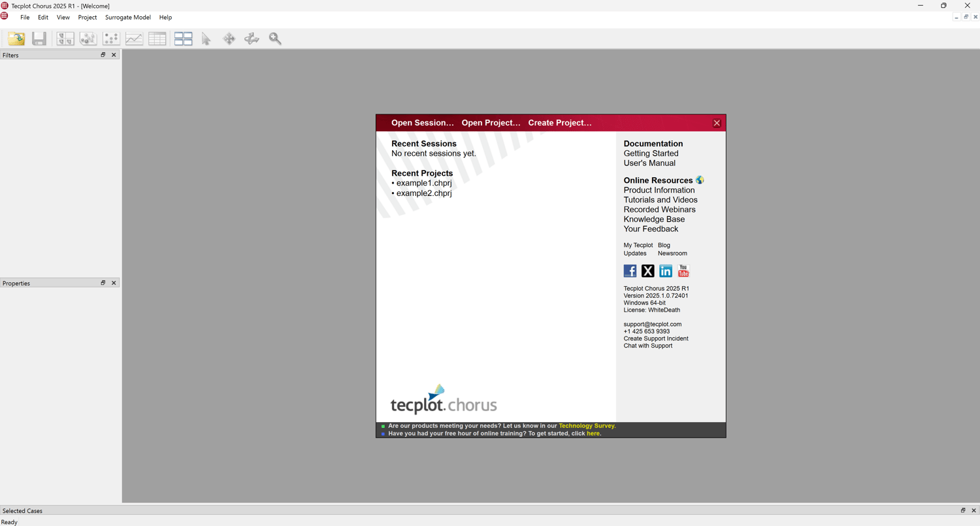
Task: Click the 'Ready' status bar text
Action: point(9,522)
